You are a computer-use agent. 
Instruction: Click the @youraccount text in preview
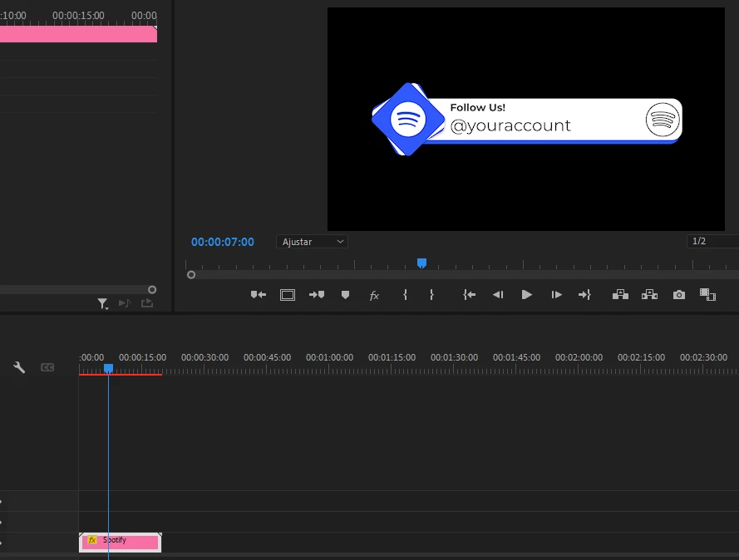(510, 125)
